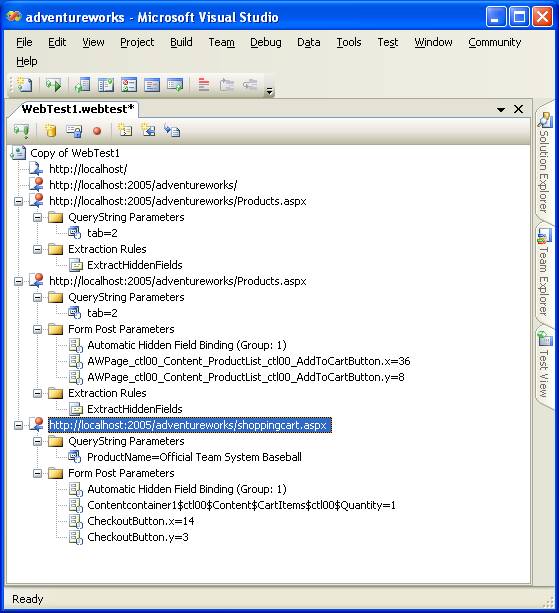
Task: Open the Test Runs window icon
Action: tap(175, 84)
